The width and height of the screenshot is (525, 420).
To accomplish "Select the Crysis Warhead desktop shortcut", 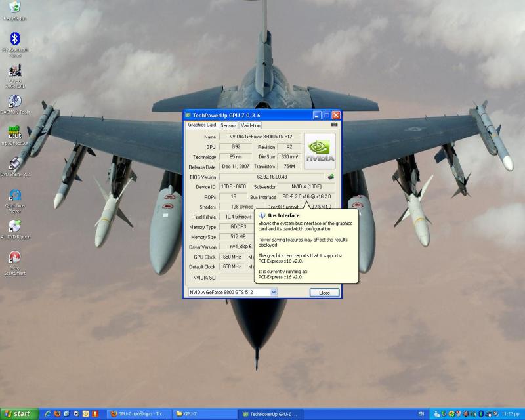I will 14,76.
